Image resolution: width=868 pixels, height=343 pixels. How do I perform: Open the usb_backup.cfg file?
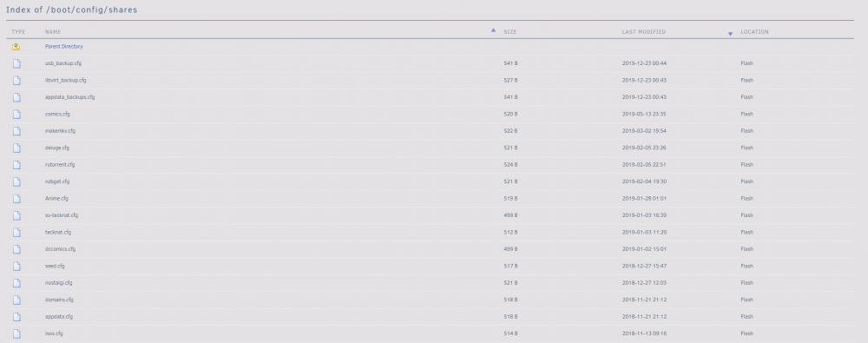click(x=63, y=63)
